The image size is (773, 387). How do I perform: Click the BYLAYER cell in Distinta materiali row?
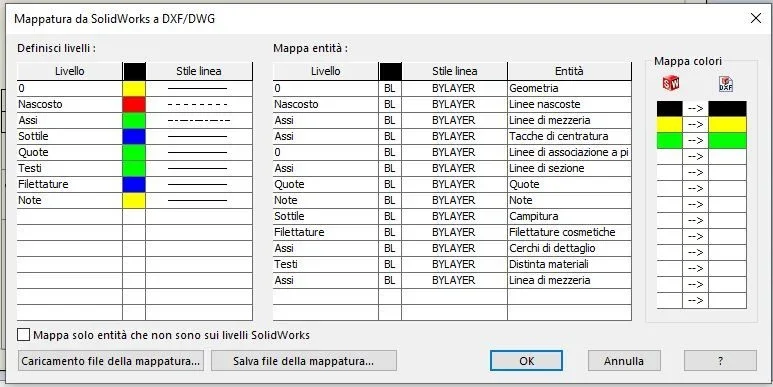(x=454, y=264)
